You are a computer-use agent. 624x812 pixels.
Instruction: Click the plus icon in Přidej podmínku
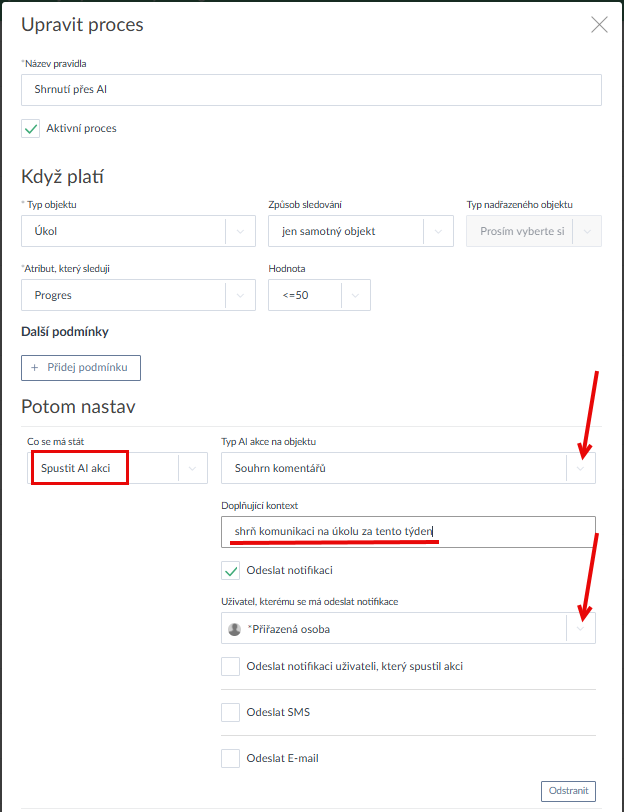point(34,368)
